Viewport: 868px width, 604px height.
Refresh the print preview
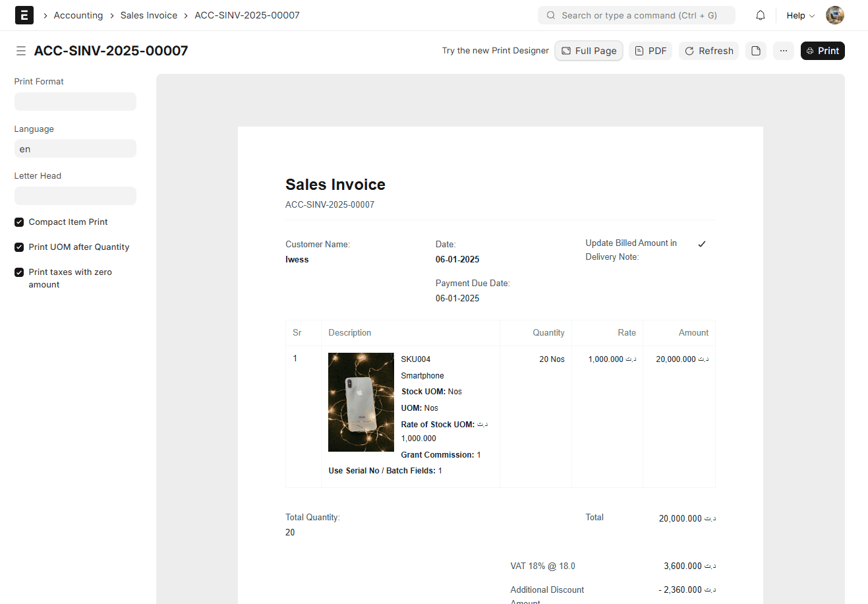click(709, 51)
